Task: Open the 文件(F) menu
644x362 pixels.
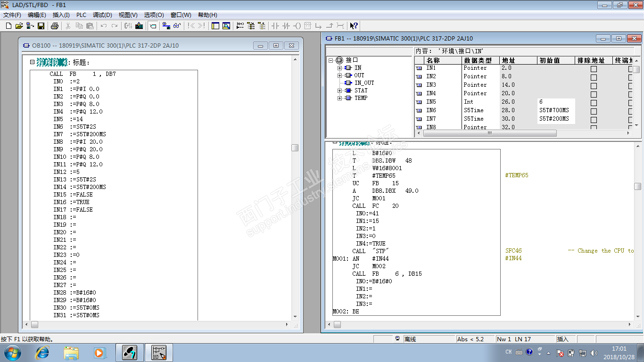Action: tap(12, 15)
